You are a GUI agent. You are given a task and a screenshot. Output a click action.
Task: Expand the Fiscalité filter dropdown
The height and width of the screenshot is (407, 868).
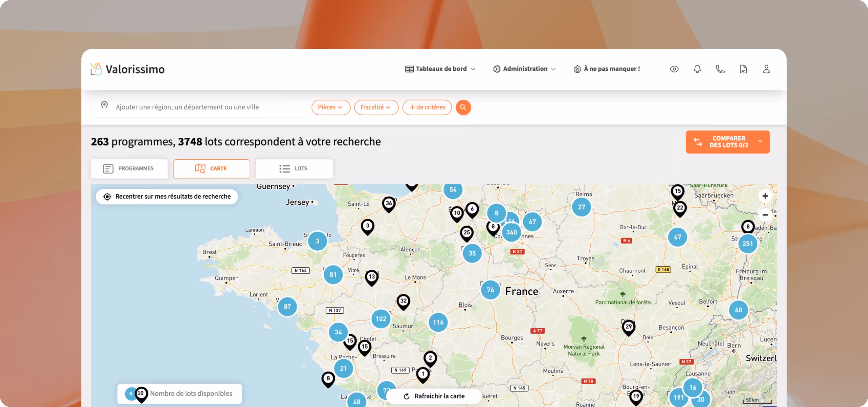point(376,107)
